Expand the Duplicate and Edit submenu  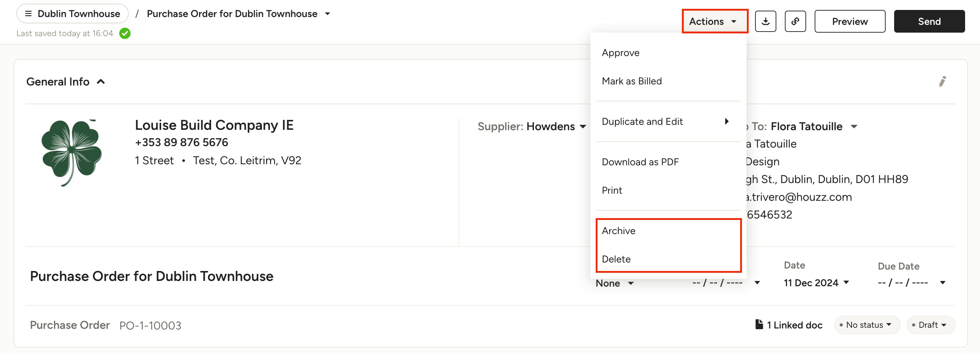[668, 122]
